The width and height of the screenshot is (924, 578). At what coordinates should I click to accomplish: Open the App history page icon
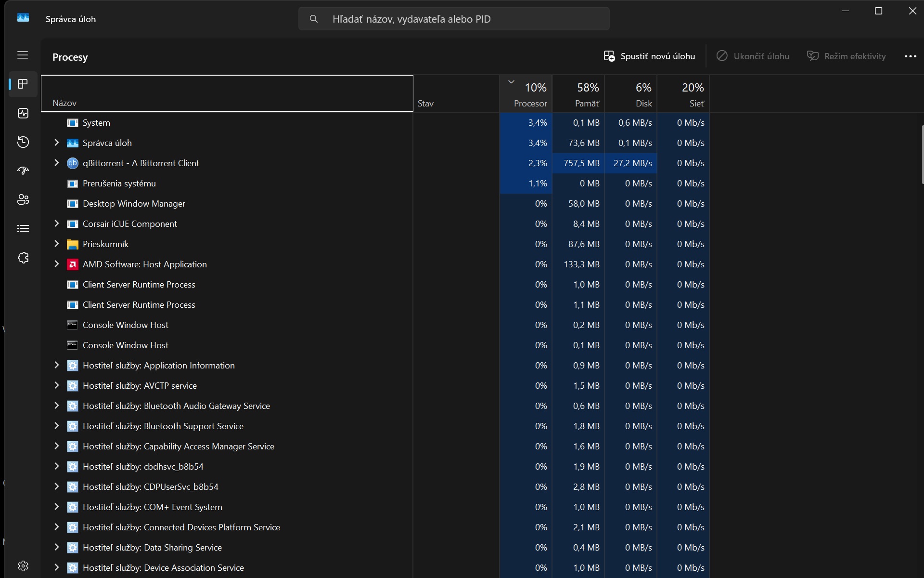(x=23, y=142)
